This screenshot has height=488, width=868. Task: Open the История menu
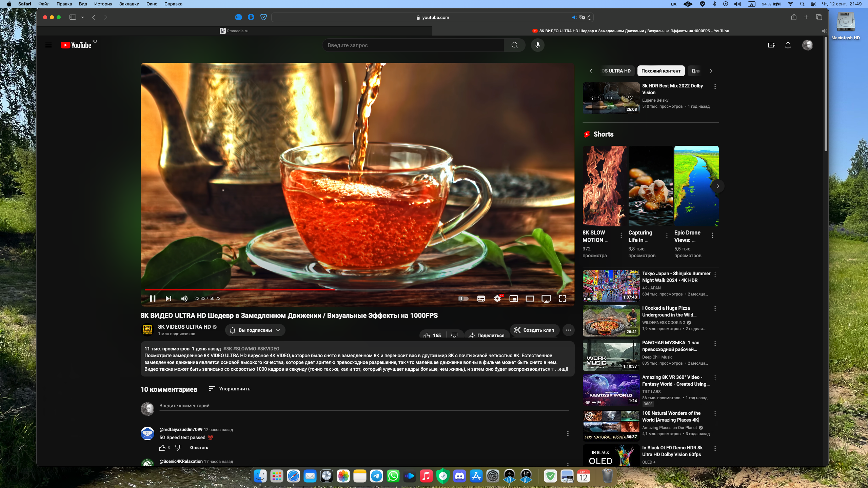(x=103, y=4)
